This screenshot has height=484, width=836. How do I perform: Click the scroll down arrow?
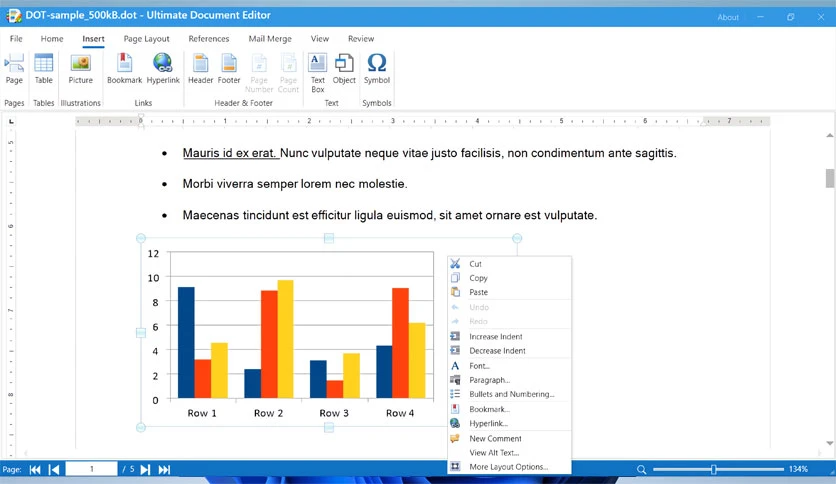[x=830, y=443]
